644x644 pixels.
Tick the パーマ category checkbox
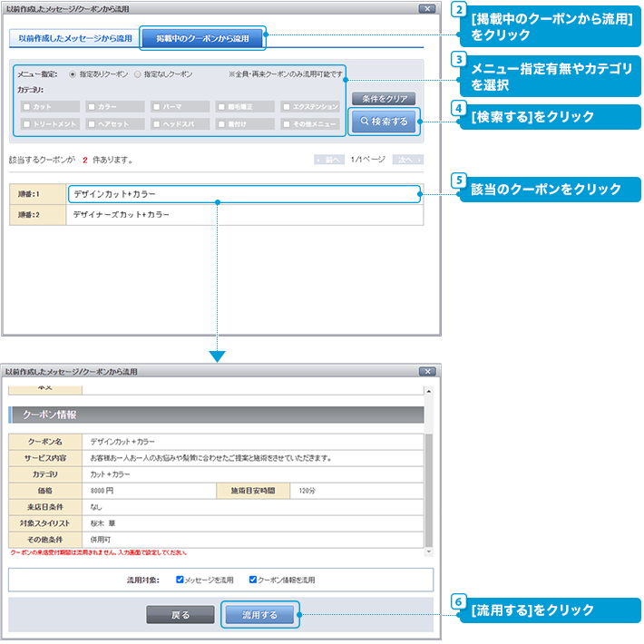point(156,107)
